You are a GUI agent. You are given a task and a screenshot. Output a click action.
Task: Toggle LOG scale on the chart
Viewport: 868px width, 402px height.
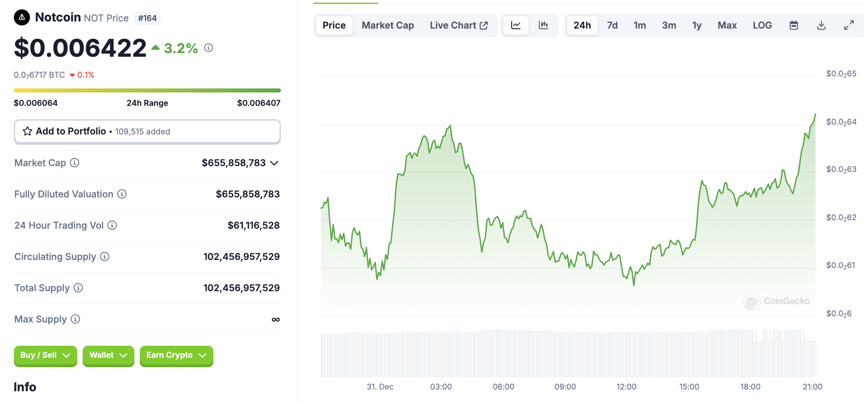click(762, 25)
